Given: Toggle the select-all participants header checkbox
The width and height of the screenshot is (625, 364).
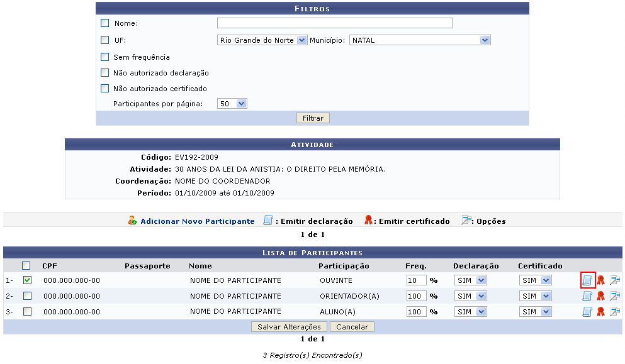Looking at the screenshot, I should coord(26,266).
